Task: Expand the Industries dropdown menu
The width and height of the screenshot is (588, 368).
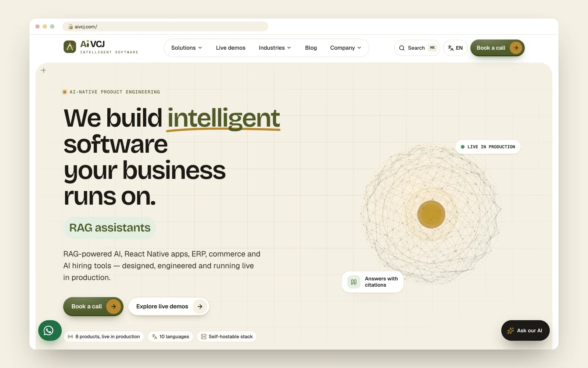Action: (x=275, y=48)
